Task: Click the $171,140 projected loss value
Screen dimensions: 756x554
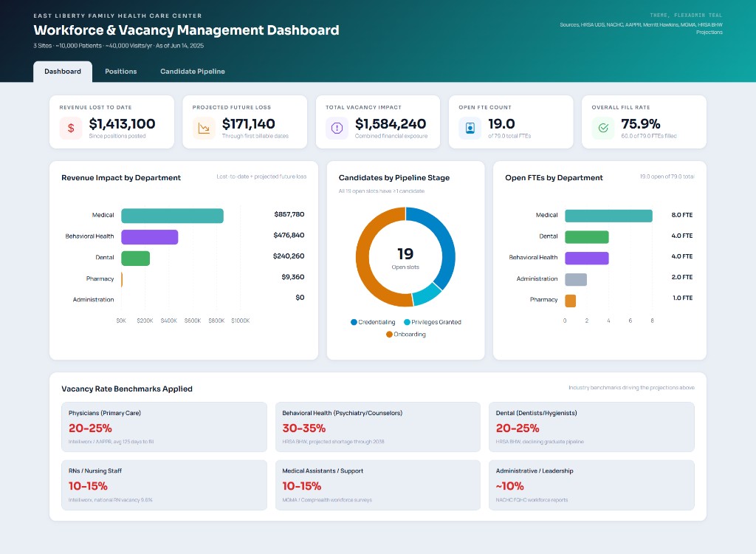Action: (248, 124)
